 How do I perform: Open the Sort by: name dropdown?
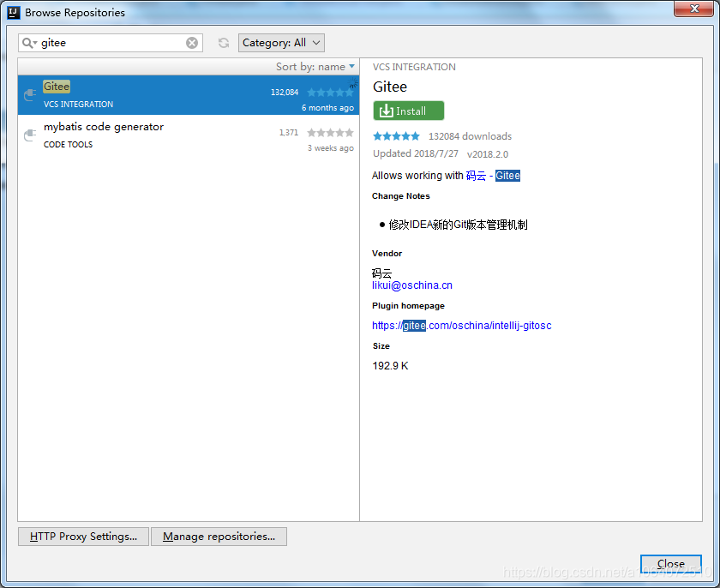[x=315, y=67]
